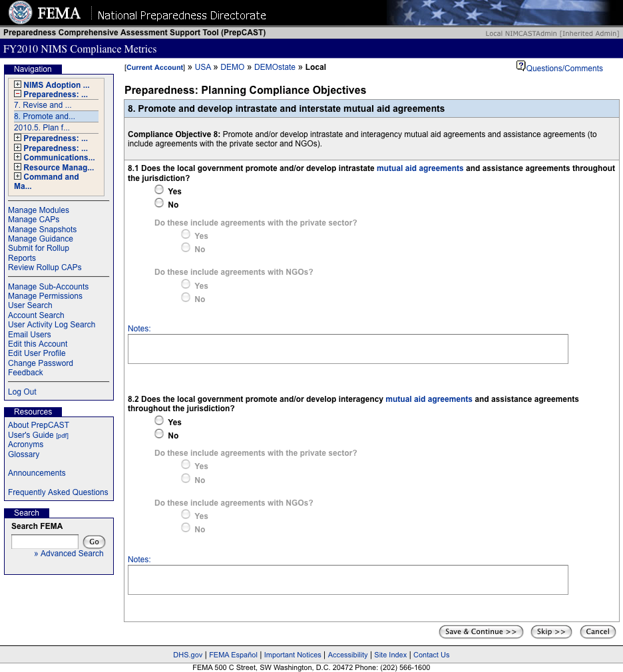
Task: Collapse the expanded Preparedness tree node
Action: [17, 94]
